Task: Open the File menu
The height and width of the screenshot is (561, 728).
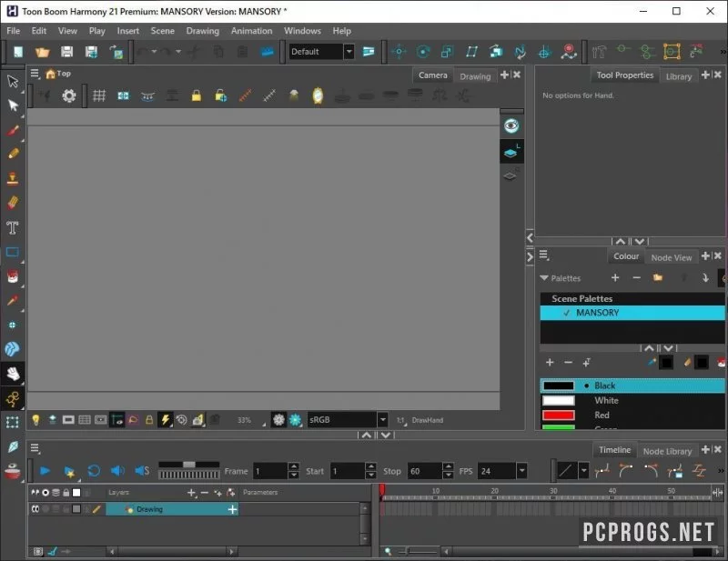Action: tap(13, 31)
